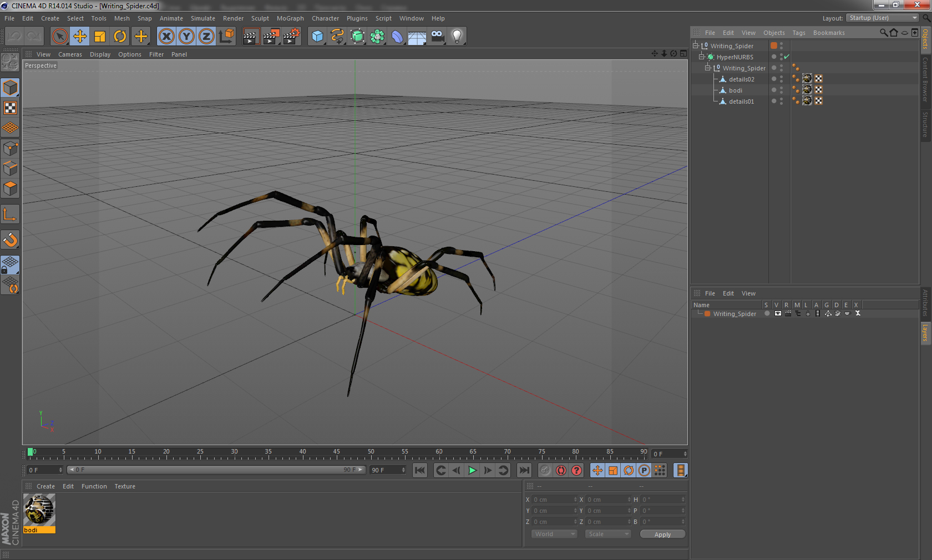
Task: Go to start of animation
Action: point(420,471)
